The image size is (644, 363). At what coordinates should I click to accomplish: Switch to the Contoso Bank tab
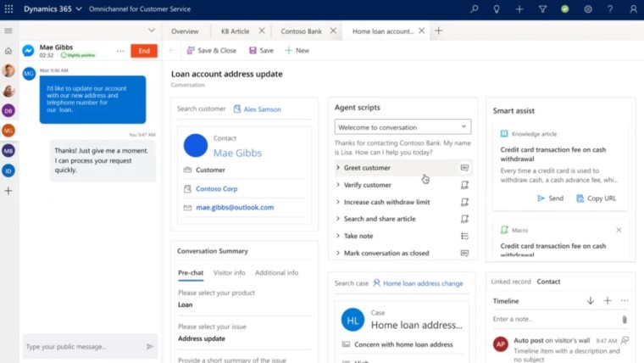coord(301,31)
